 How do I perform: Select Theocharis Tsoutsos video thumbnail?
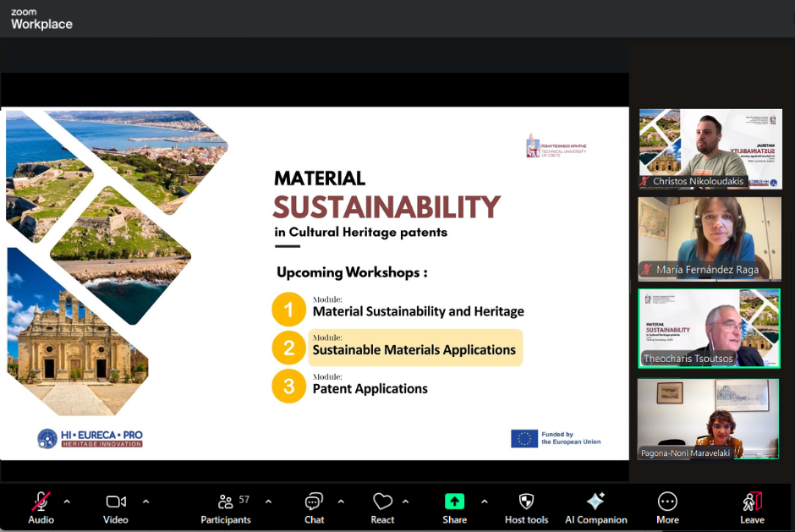click(710, 328)
